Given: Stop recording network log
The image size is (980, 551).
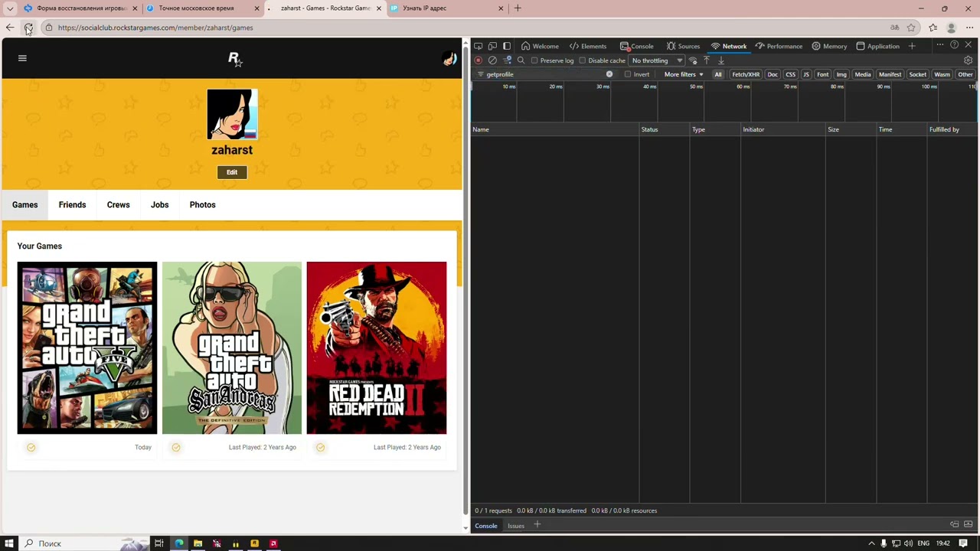Looking at the screenshot, I should click(479, 60).
